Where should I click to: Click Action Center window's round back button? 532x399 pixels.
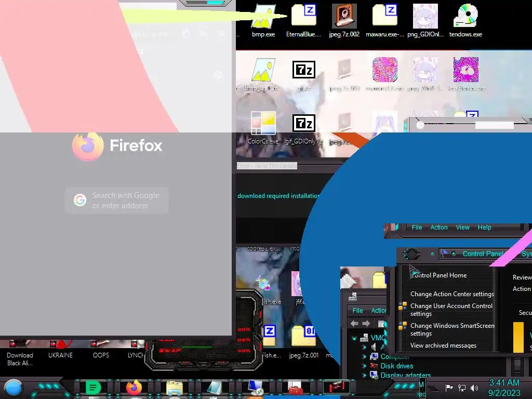coord(411,254)
